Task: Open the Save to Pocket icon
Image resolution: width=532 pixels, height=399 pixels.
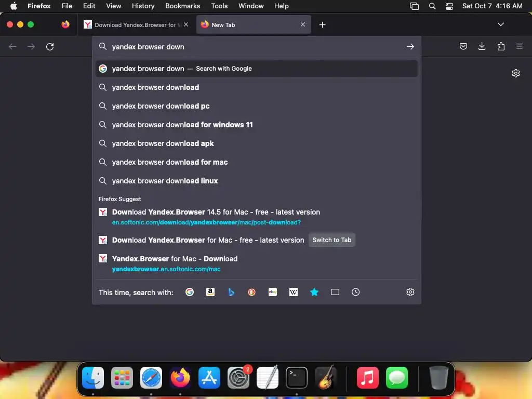Action: (x=463, y=46)
